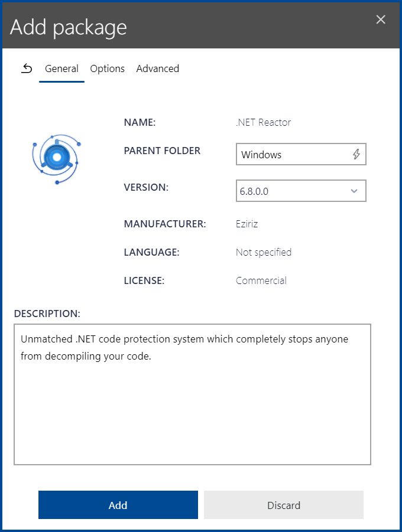This screenshot has width=402, height=532.
Task: Click the lightning bolt in Parent Folder field
Action: coord(356,154)
